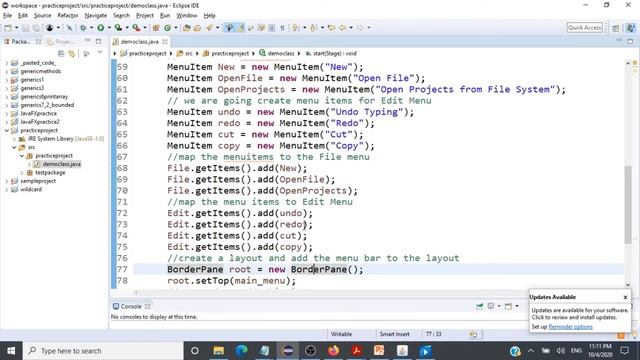Viewport: 640px width, 360px height.
Task: Minimize the Package Explorer panel
Action: pos(87,41)
